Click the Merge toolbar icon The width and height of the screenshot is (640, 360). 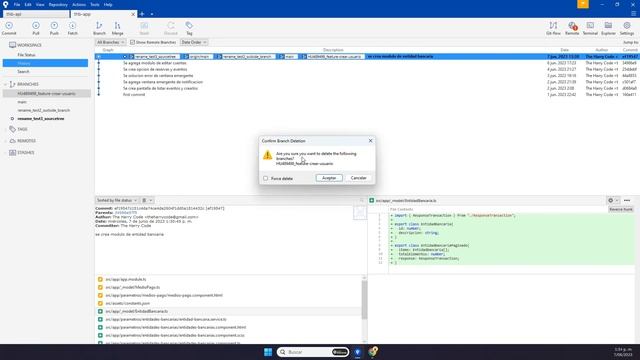click(118, 28)
